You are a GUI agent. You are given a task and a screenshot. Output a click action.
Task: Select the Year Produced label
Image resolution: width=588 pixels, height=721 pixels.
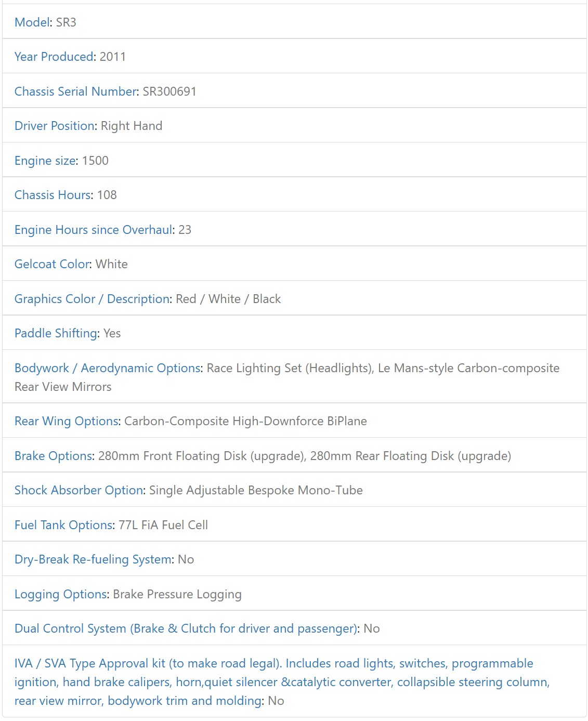coord(54,57)
